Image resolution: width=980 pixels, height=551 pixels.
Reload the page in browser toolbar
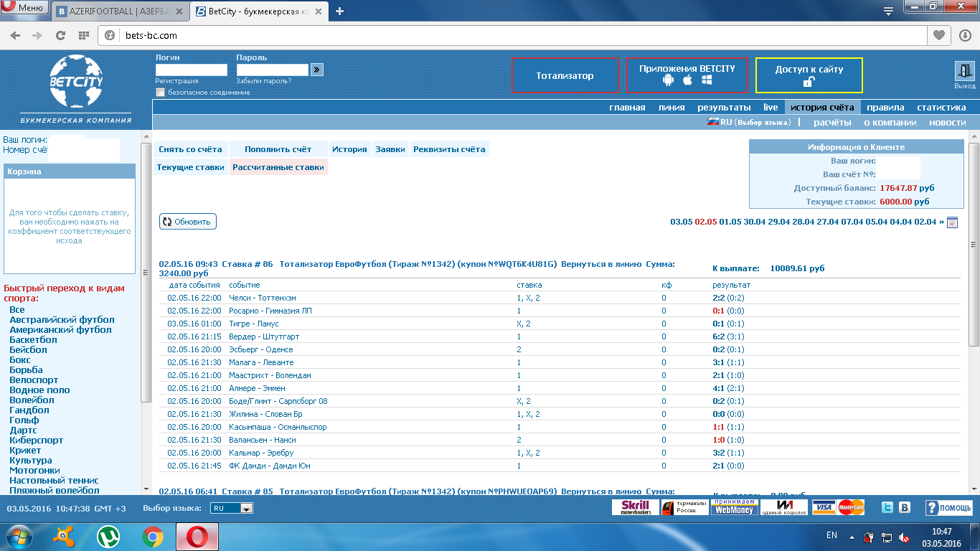tap(60, 35)
